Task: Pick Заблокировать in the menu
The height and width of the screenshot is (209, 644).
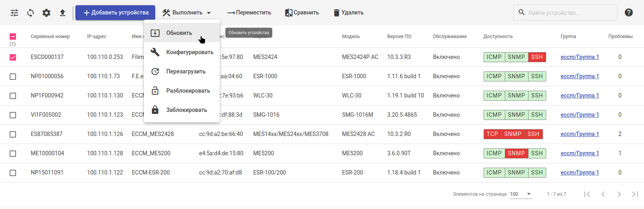Action: tap(186, 110)
